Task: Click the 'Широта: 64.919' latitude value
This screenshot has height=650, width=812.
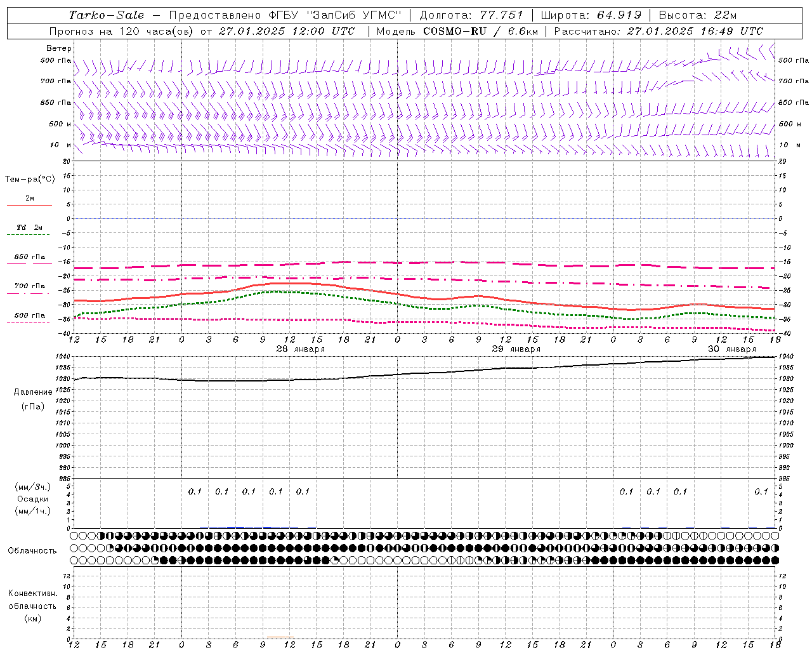Action: click(x=591, y=15)
